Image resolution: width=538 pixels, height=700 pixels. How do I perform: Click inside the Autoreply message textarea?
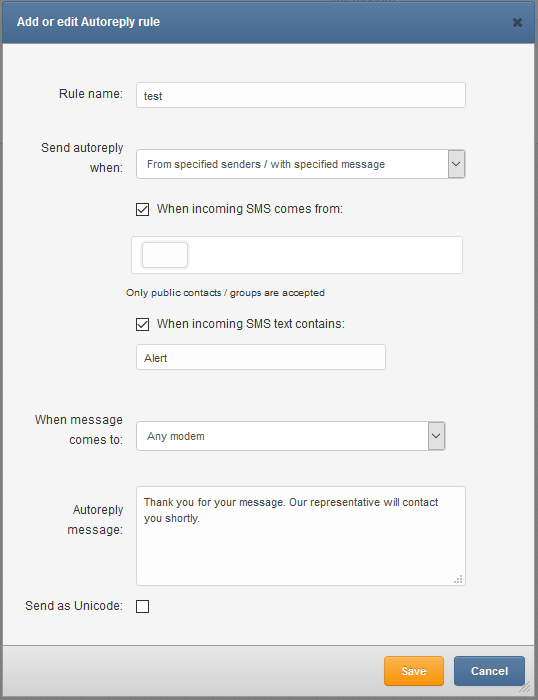pyautogui.click(x=300, y=536)
